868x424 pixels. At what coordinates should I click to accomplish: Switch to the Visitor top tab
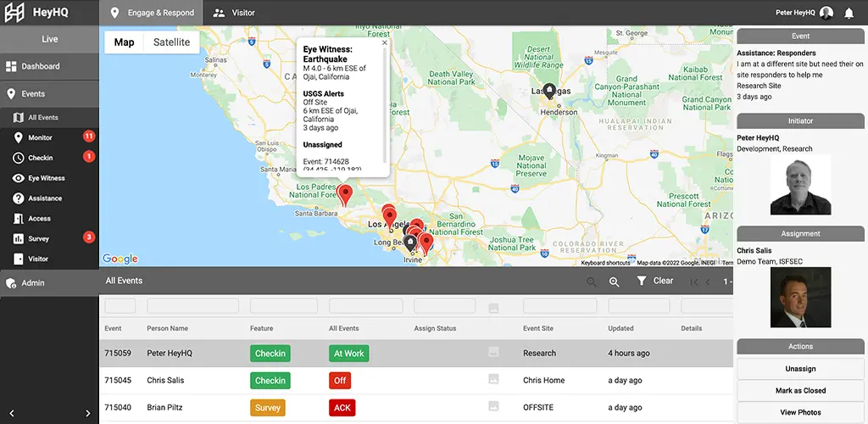pyautogui.click(x=234, y=12)
